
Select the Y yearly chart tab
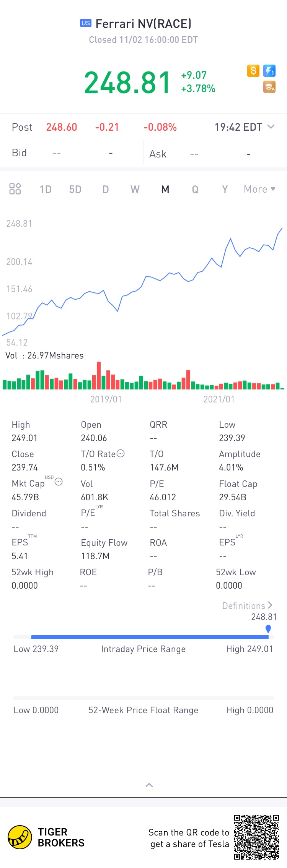(225, 189)
